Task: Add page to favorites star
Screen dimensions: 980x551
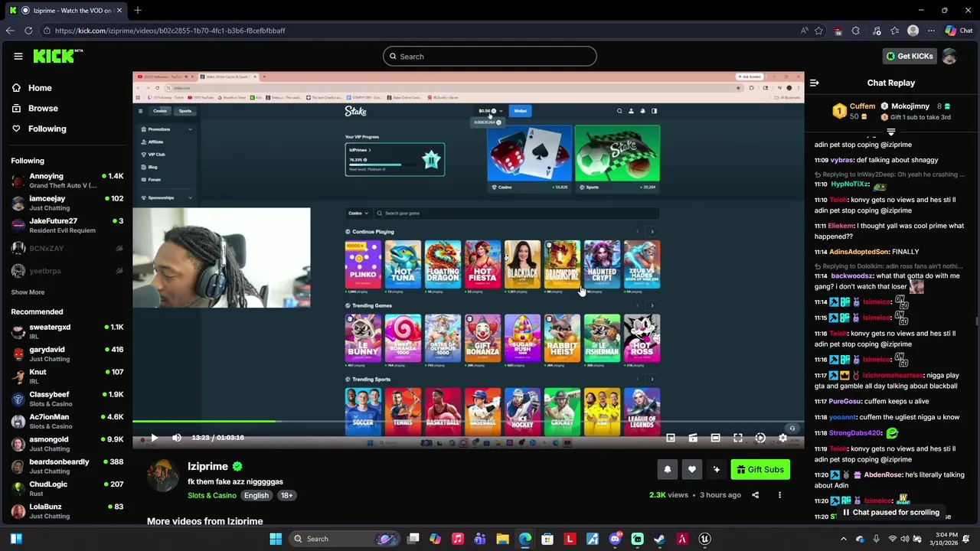Action: (x=818, y=31)
